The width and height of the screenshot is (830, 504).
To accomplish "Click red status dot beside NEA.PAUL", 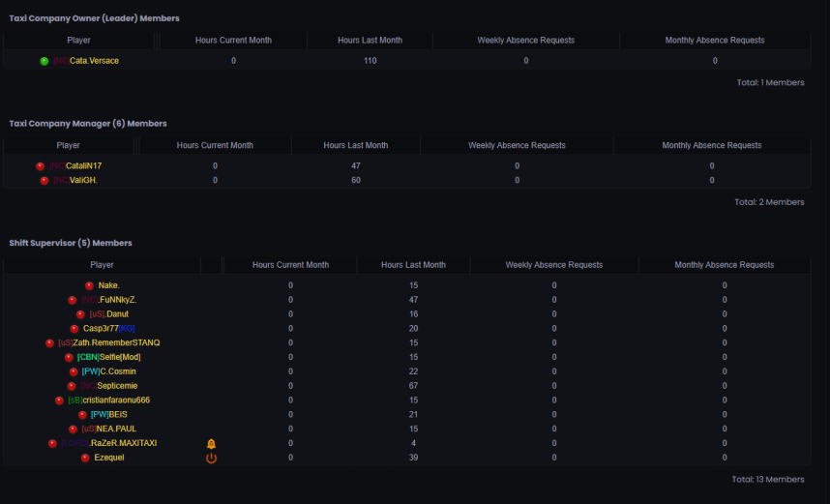I will [x=74, y=429].
